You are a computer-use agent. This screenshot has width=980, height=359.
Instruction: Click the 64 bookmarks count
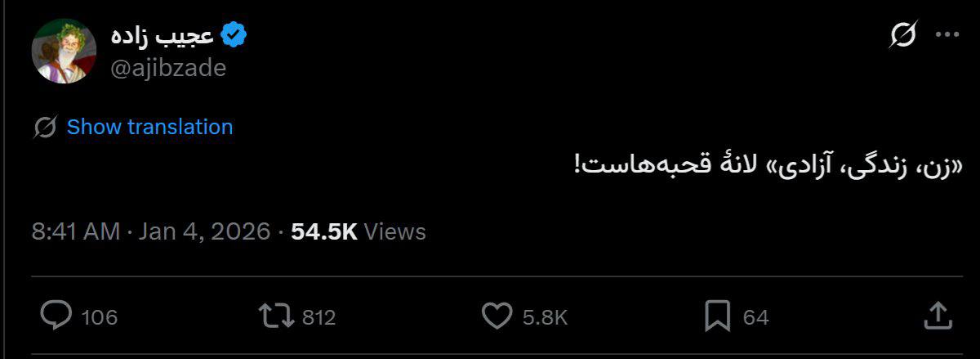point(755,317)
